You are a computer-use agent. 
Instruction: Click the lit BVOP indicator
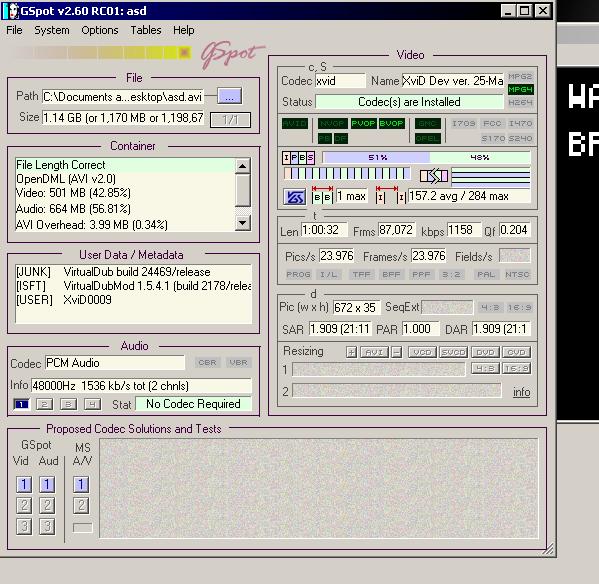pyautogui.click(x=392, y=123)
